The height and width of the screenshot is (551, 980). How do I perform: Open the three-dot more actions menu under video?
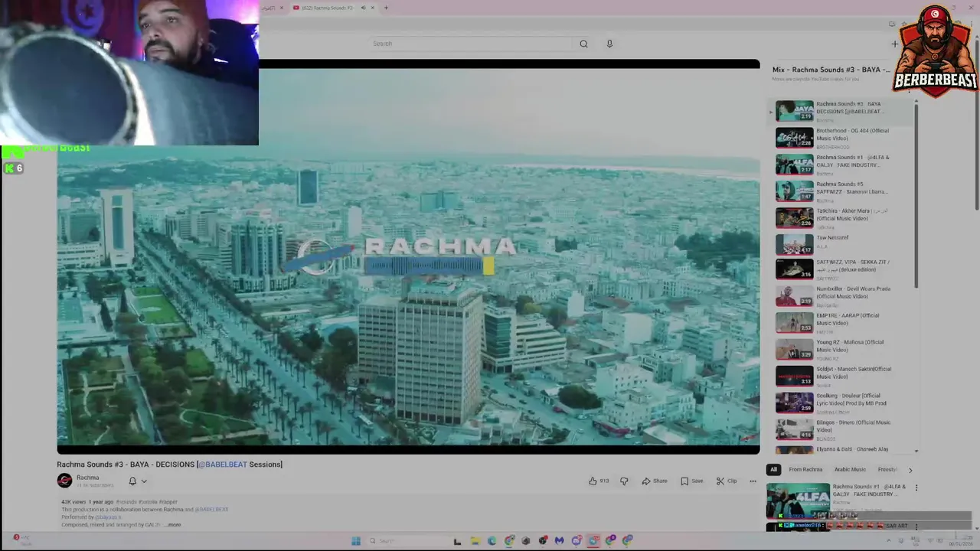point(753,481)
